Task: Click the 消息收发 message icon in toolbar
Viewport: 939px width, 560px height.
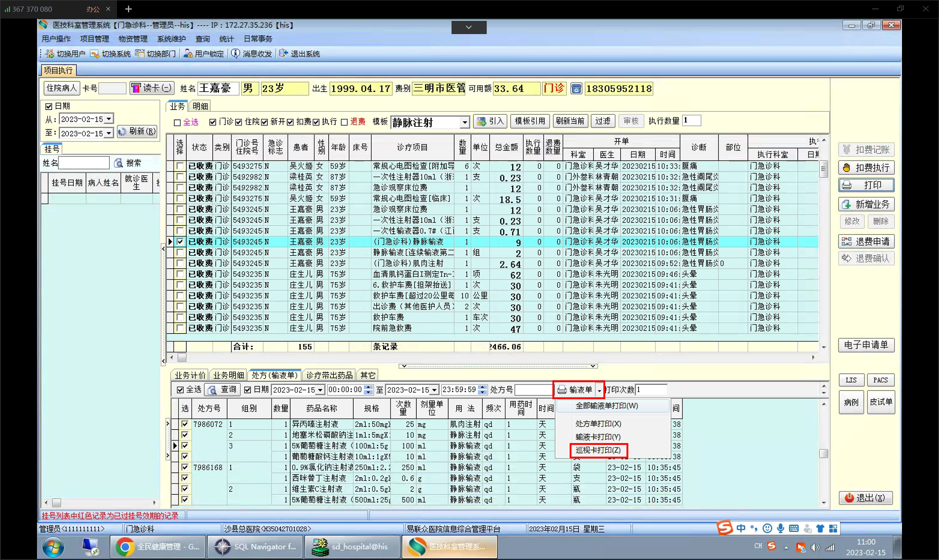Action: (235, 54)
